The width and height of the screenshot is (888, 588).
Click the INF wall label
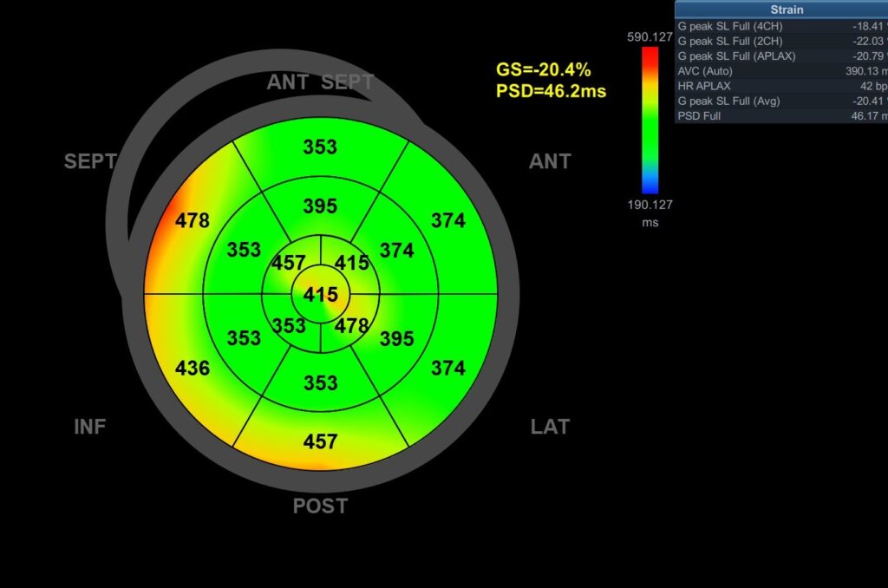(89, 427)
